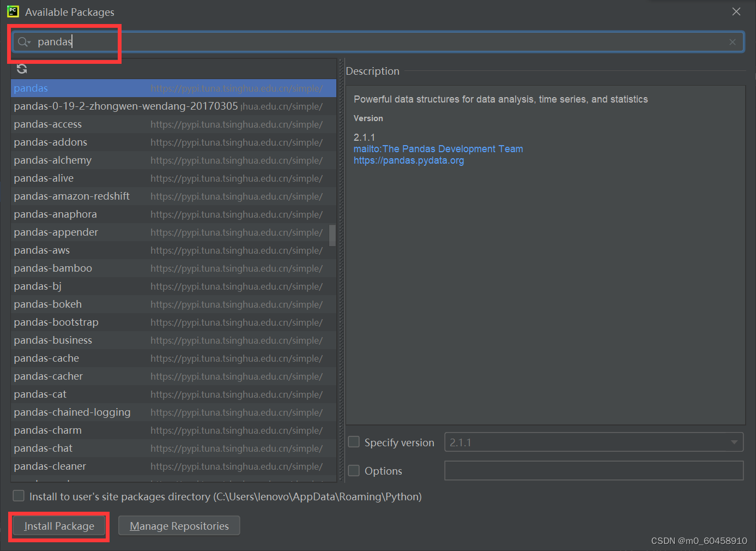Click the package list scrollbar thumb
The image size is (756, 551).
[332, 235]
